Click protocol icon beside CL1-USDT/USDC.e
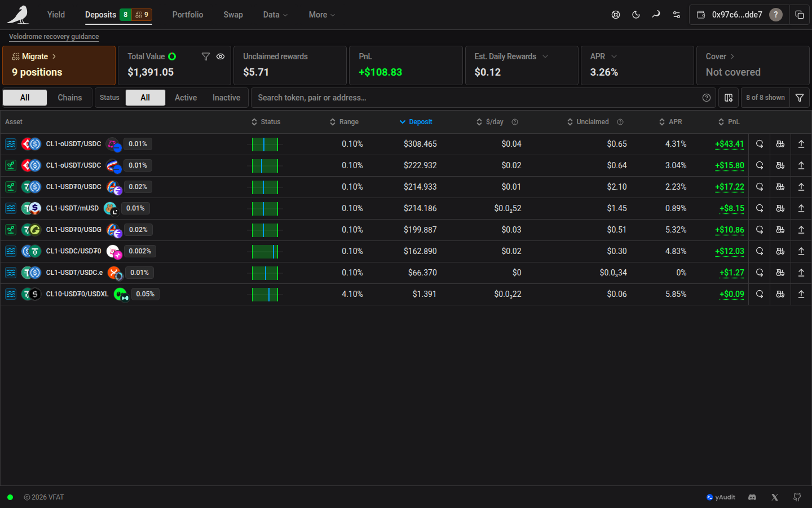The height and width of the screenshot is (508, 812). pos(114,273)
